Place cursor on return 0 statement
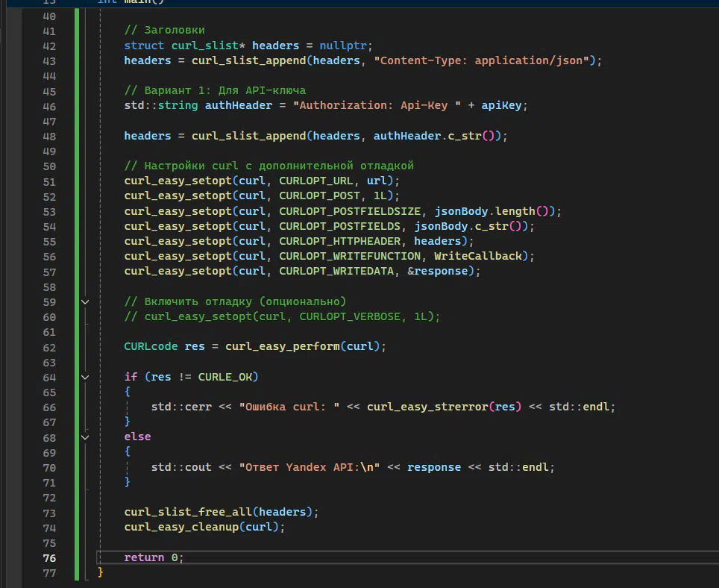Viewport: 719px width, 588px height. point(153,557)
